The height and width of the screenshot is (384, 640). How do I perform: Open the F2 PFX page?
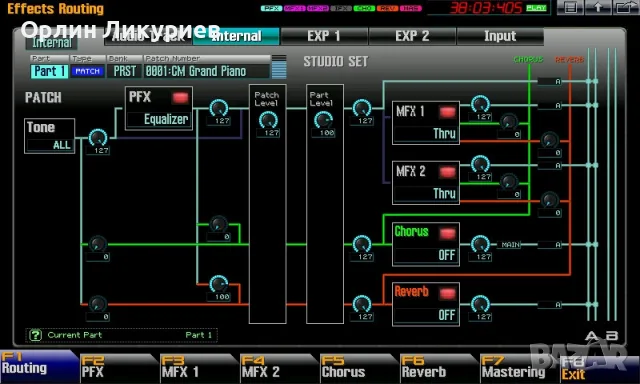tap(119, 368)
